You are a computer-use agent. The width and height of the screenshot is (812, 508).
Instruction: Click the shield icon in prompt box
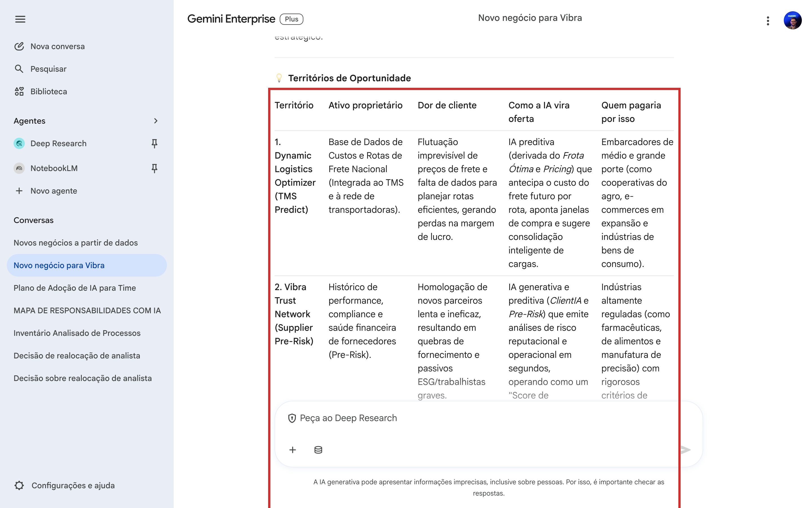(292, 418)
